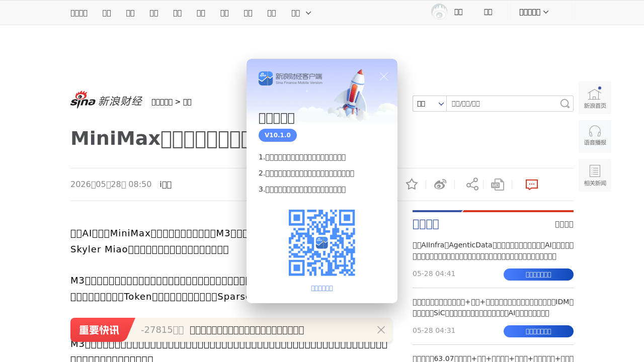Select the article date ending 08:50
644x362 pixels.
point(111,184)
